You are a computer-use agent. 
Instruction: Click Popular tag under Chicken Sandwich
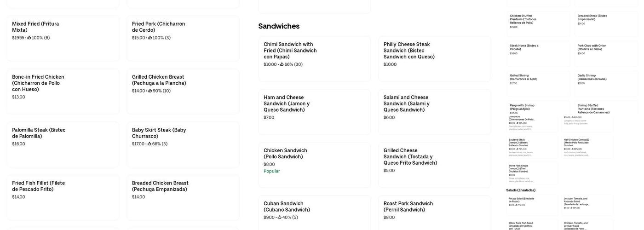pyautogui.click(x=272, y=171)
